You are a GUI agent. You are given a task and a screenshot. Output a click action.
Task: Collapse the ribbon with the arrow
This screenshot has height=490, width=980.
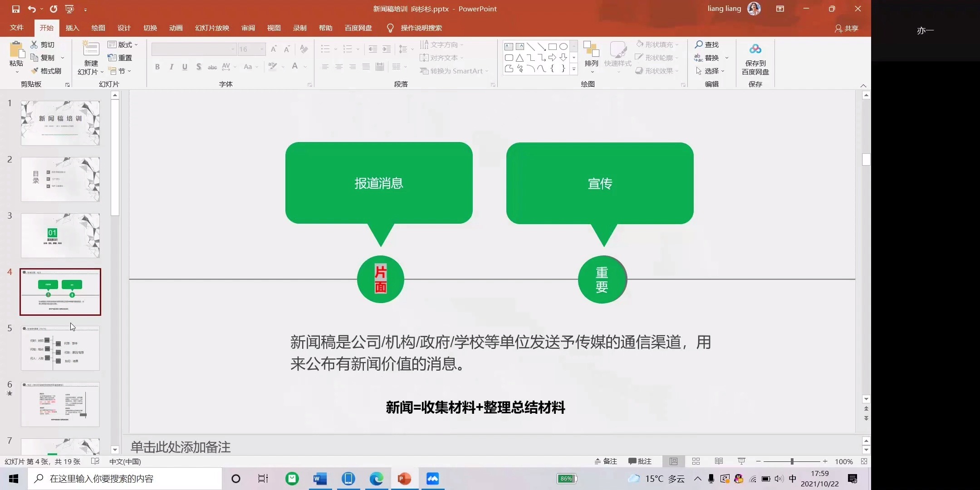coord(863,85)
